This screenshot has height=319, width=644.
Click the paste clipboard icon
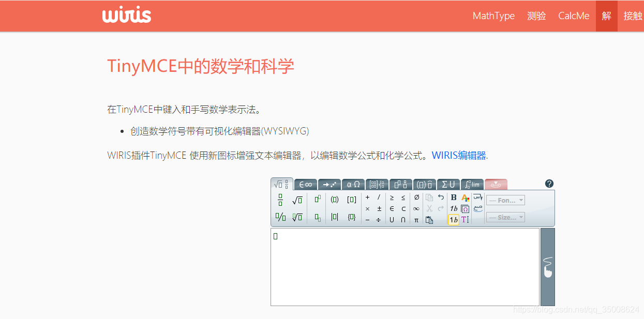[x=429, y=220]
